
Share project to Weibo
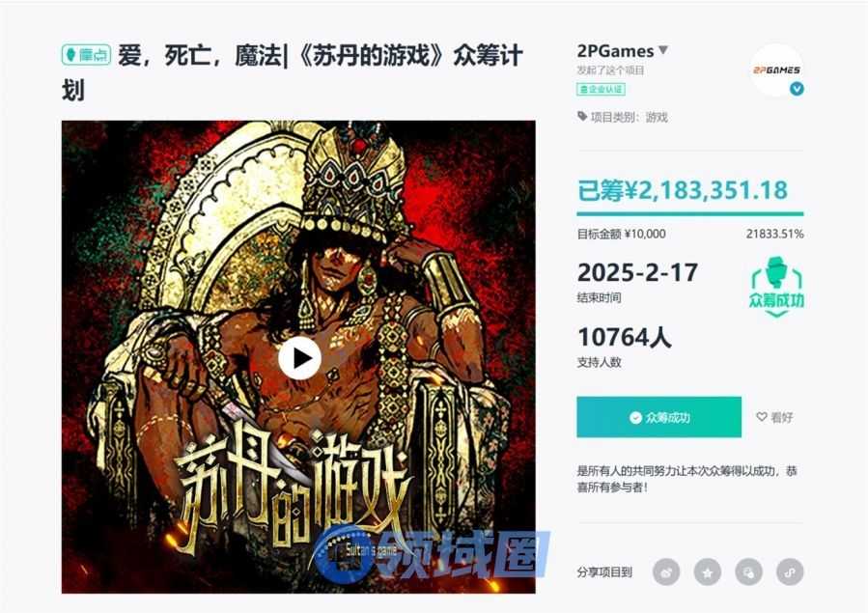[x=666, y=572]
